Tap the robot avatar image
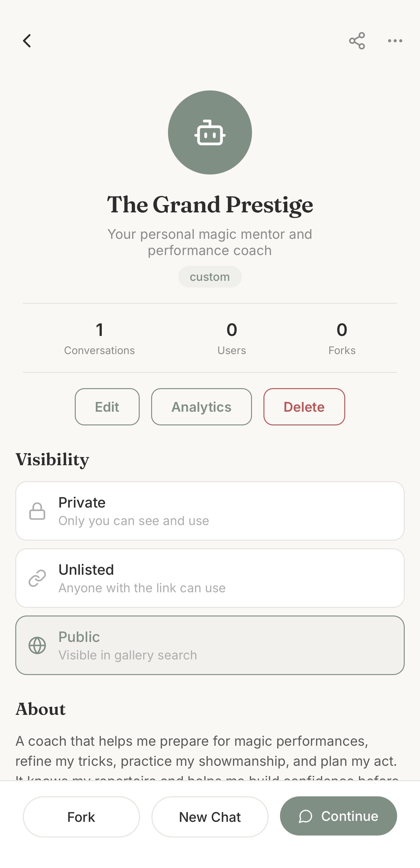 click(210, 132)
